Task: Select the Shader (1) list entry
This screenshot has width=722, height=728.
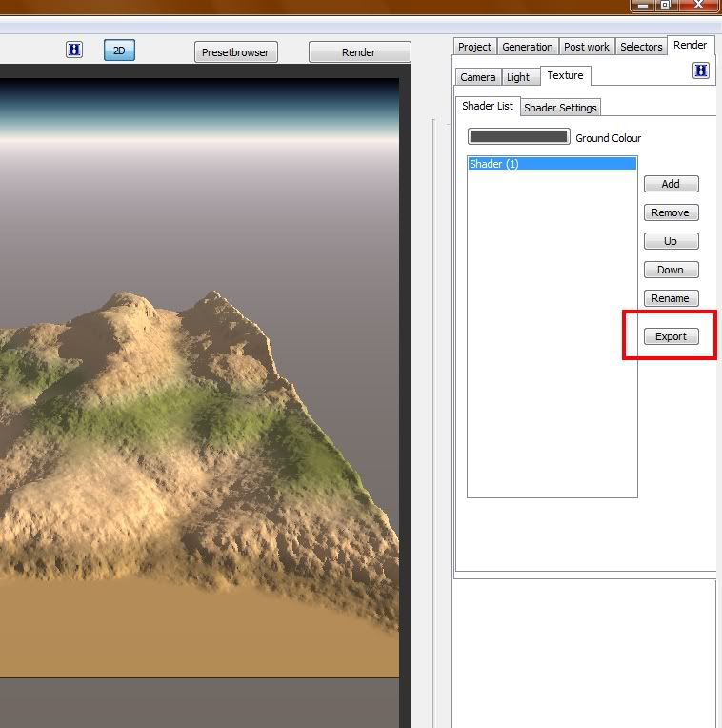Action: tap(552, 164)
